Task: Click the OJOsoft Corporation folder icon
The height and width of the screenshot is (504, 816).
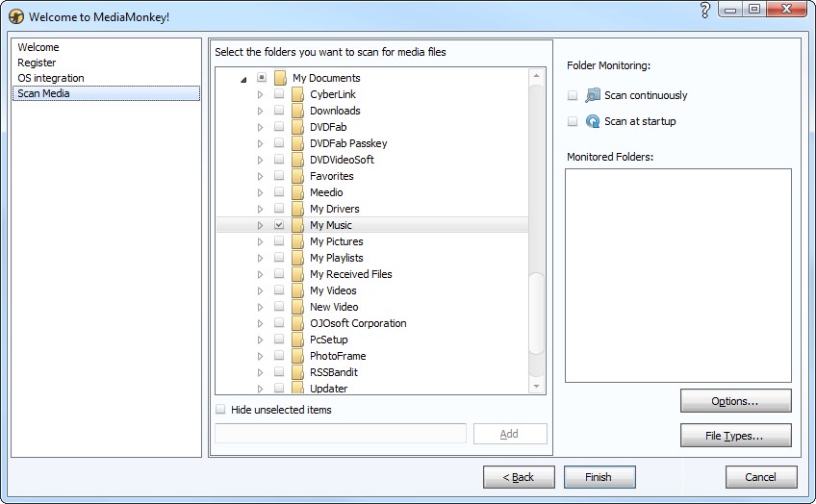Action: [x=297, y=323]
